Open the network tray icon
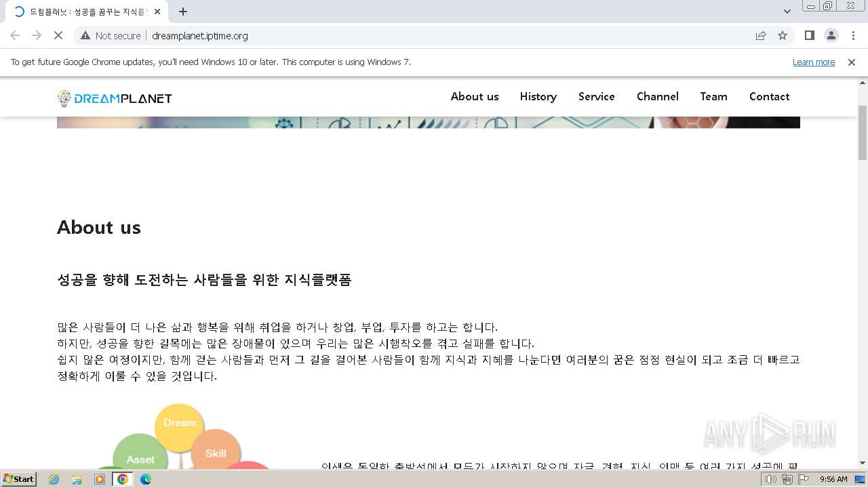This screenshot has width=868, height=488. click(787, 479)
